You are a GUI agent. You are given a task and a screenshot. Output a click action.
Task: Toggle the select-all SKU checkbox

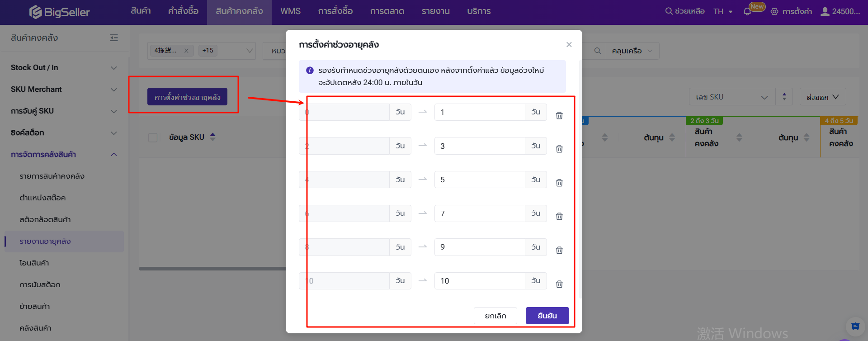click(153, 137)
